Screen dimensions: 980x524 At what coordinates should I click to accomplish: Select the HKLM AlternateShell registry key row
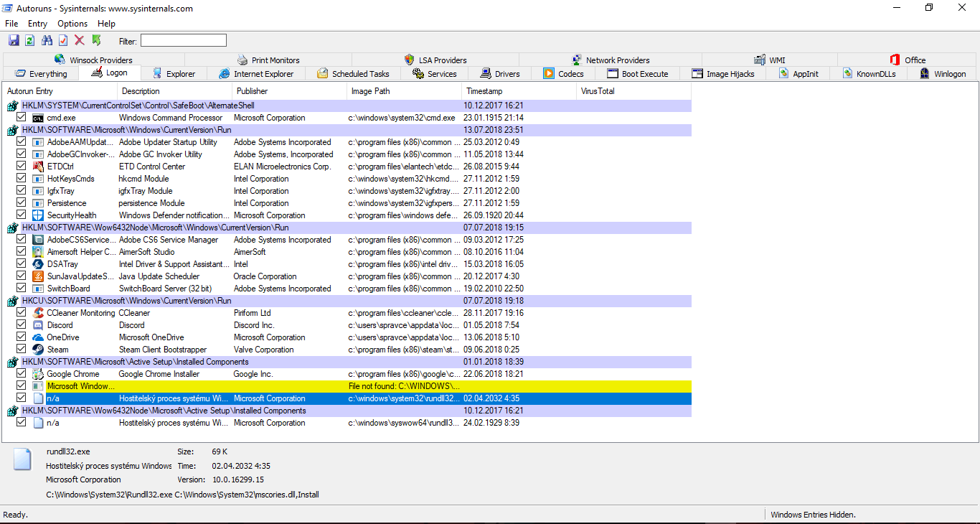(x=349, y=106)
